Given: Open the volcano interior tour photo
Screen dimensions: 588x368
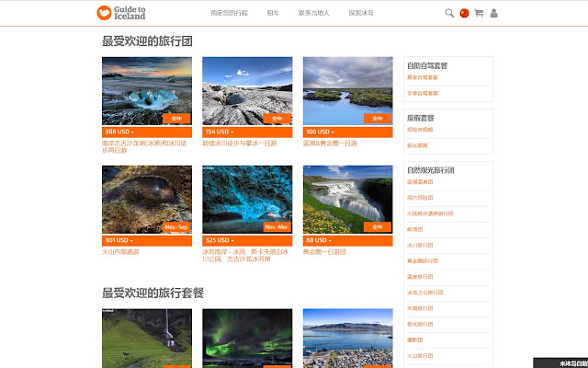Looking at the screenshot, I should 147,200.
